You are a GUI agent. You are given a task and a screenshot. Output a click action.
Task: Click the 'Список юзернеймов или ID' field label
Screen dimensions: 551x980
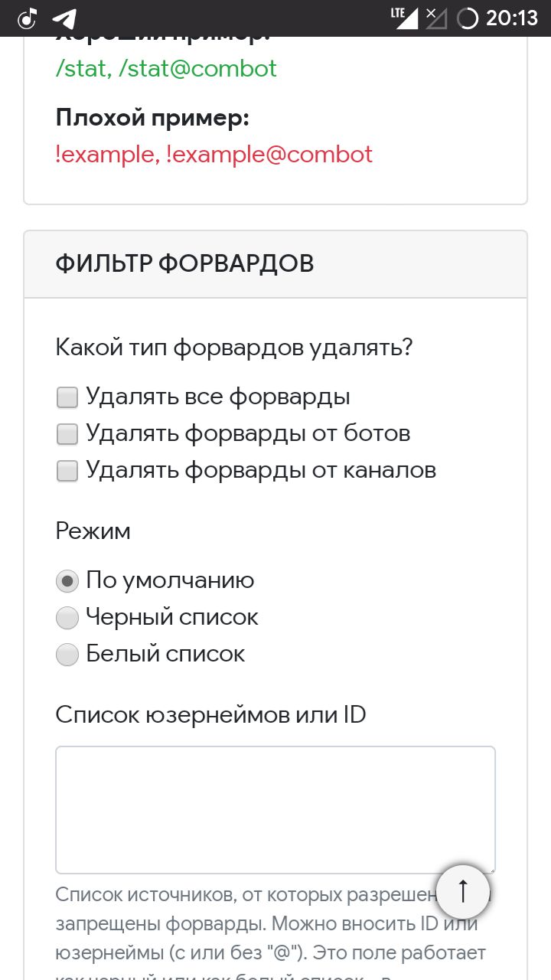click(x=210, y=715)
